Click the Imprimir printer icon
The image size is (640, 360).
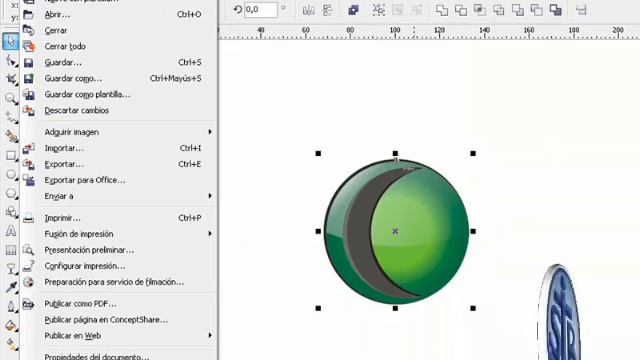pos(28,218)
